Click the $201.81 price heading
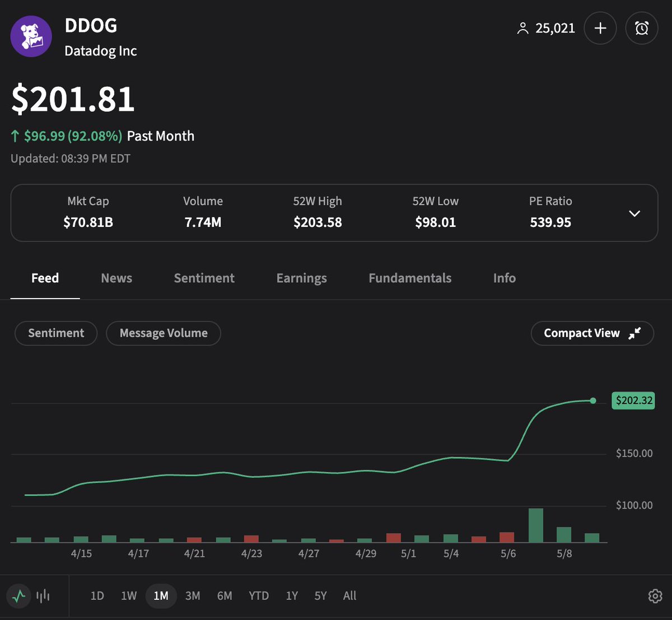 point(73,99)
